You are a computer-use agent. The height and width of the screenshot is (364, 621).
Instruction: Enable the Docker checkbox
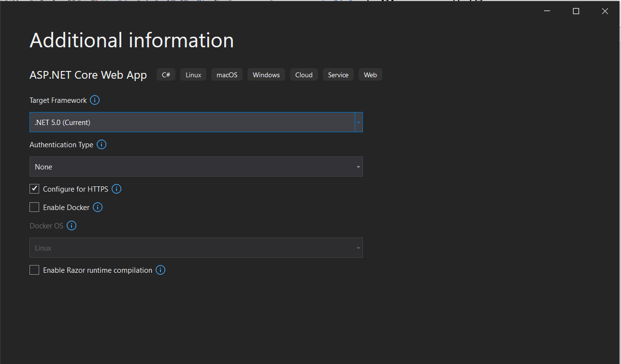coord(34,207)
